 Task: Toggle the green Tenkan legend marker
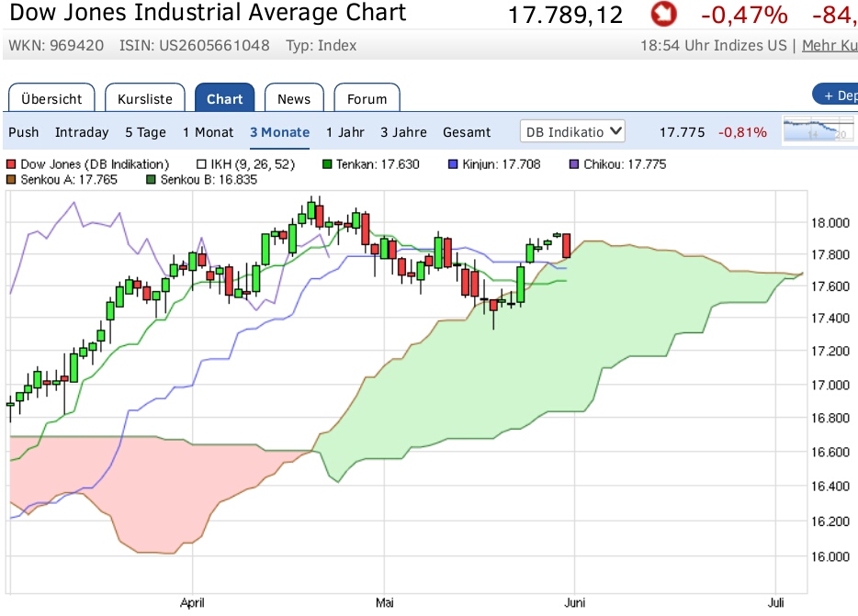(327, 164)
